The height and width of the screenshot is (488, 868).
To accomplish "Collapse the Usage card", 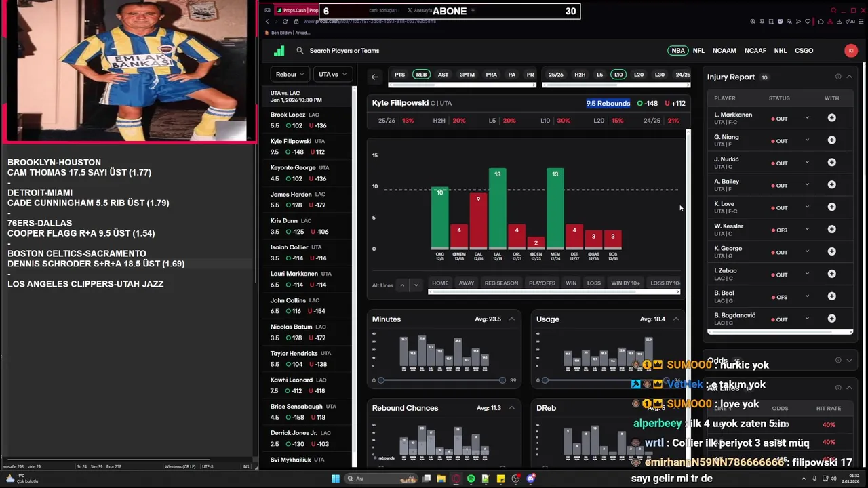I will coord(676,319).
